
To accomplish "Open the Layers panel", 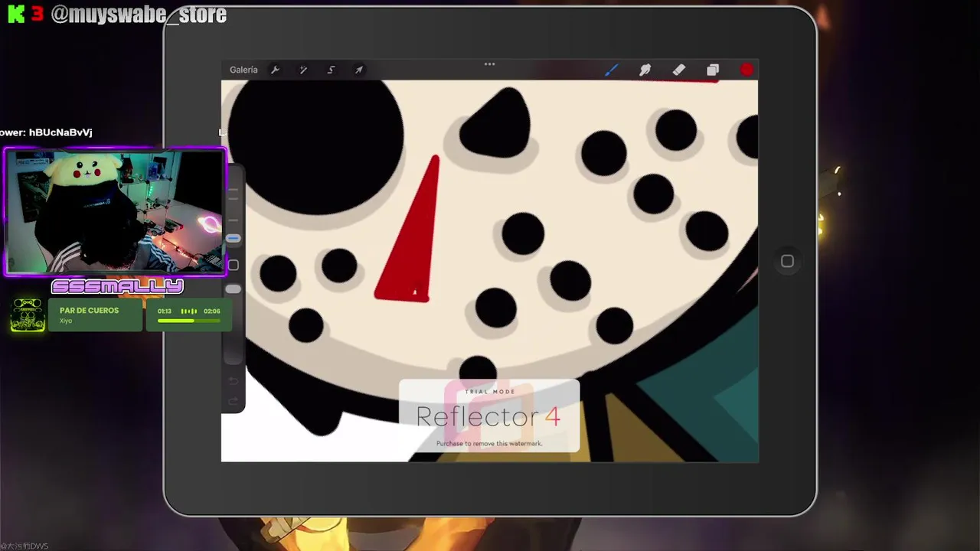I will pos(713,70).
